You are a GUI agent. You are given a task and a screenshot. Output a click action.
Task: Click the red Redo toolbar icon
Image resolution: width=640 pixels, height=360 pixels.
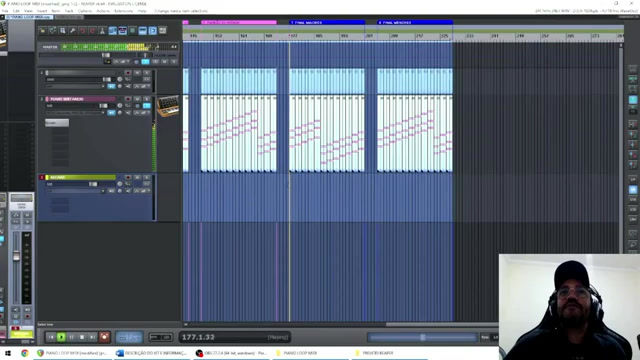92,31
